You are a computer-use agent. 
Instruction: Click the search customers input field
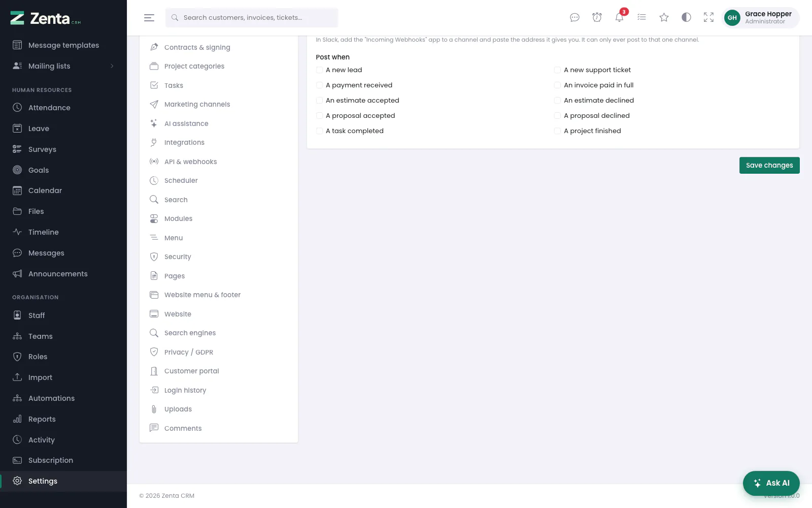point(252,18)
